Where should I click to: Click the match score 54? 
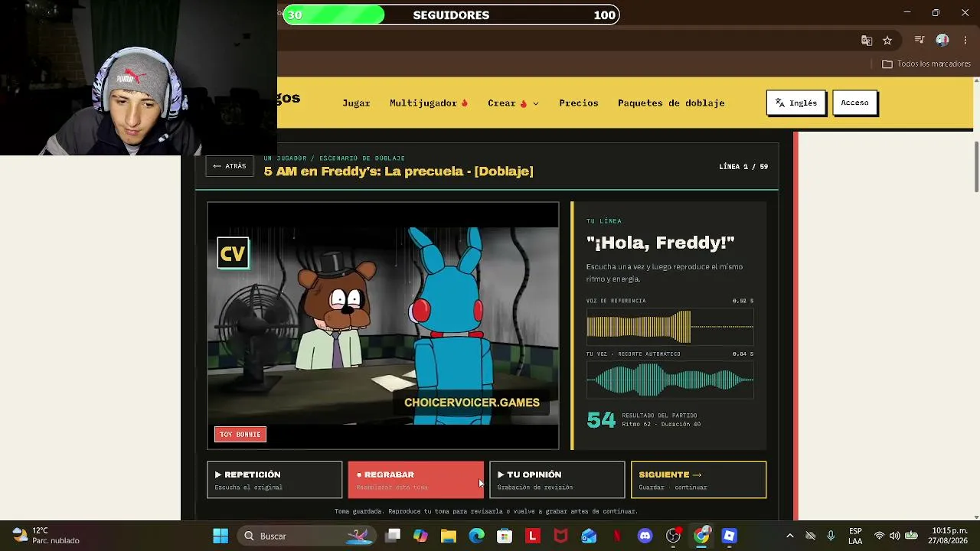pos(601,420)
